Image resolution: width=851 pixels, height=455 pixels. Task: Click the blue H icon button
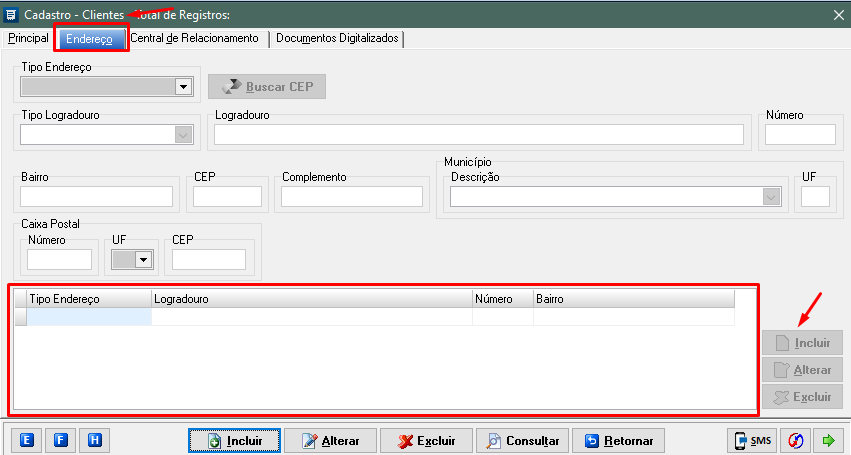(x=94, y=440)
